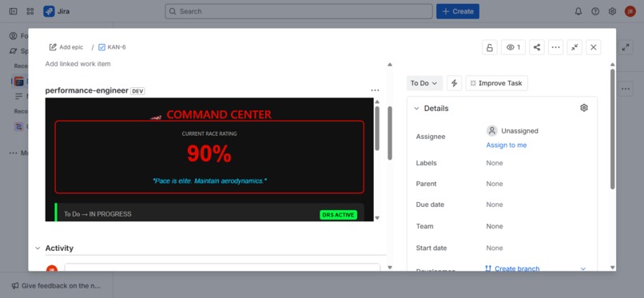The width and height of the screenshot is (644, 298).
Task: Close the issue dialog
Action: [x=594, y=47]
